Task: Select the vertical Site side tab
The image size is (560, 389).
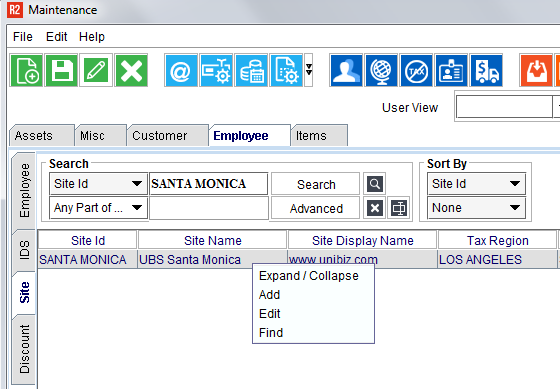Action: [x=24, y=292]
